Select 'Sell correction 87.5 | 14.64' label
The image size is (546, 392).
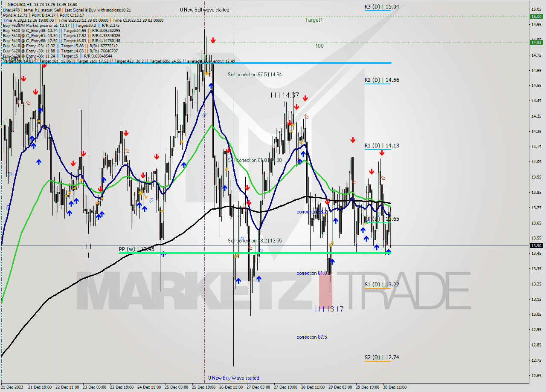255,75
